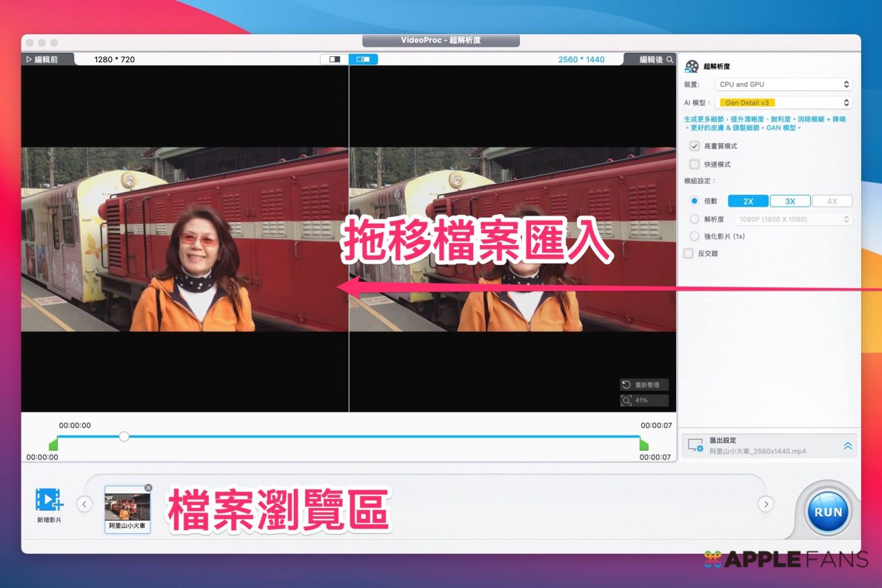882x588 pixels.
Task: Click the 重新整理 refresh preview icon
Action: [x=627, y=385]
